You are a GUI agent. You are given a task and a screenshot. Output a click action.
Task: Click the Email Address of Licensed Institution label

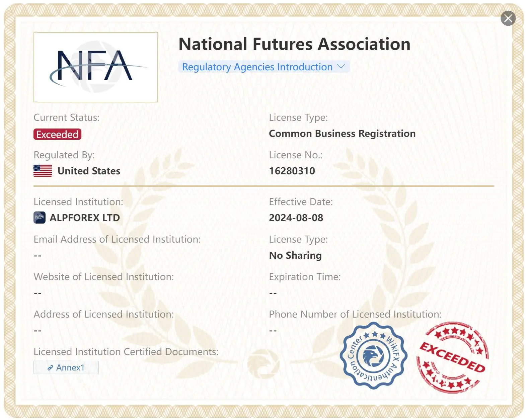117,239
